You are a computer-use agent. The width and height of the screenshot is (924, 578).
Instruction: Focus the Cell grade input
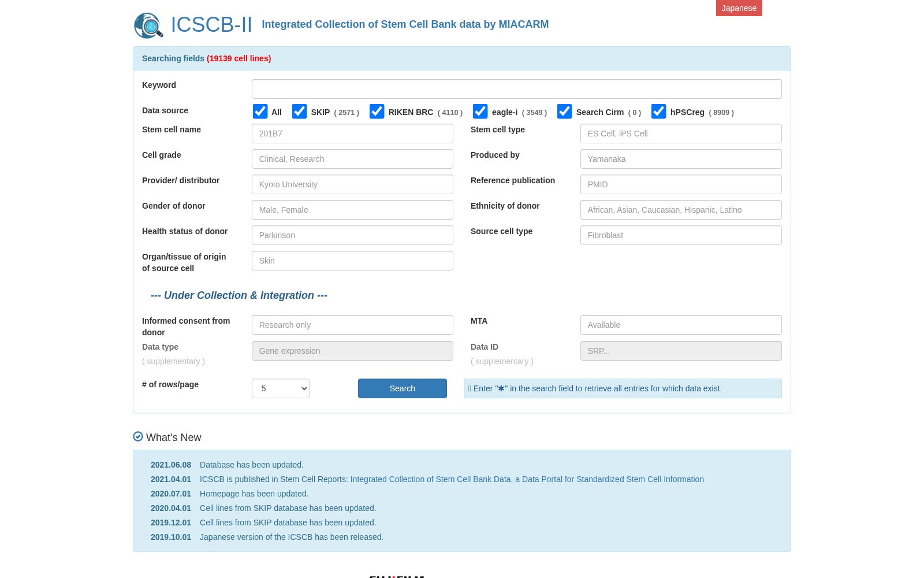352,159
